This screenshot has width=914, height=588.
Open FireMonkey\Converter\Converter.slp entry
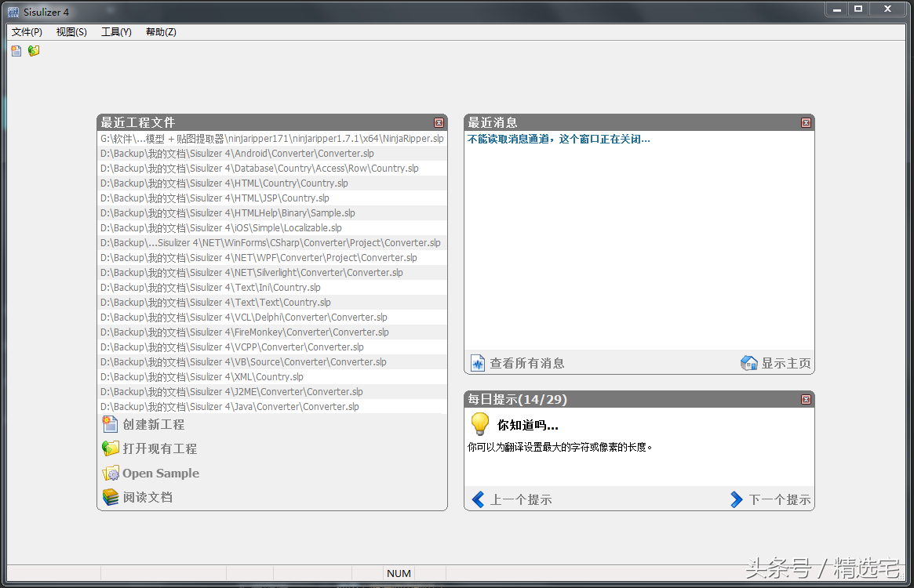(272, 332)
